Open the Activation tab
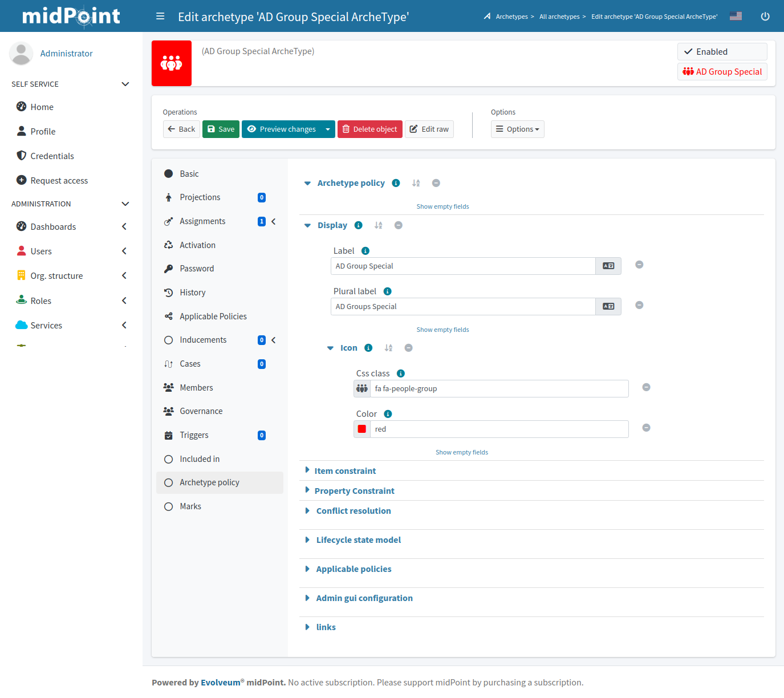Screen dimensions: 784x698 pyautogui.click(x=220, y=245)
